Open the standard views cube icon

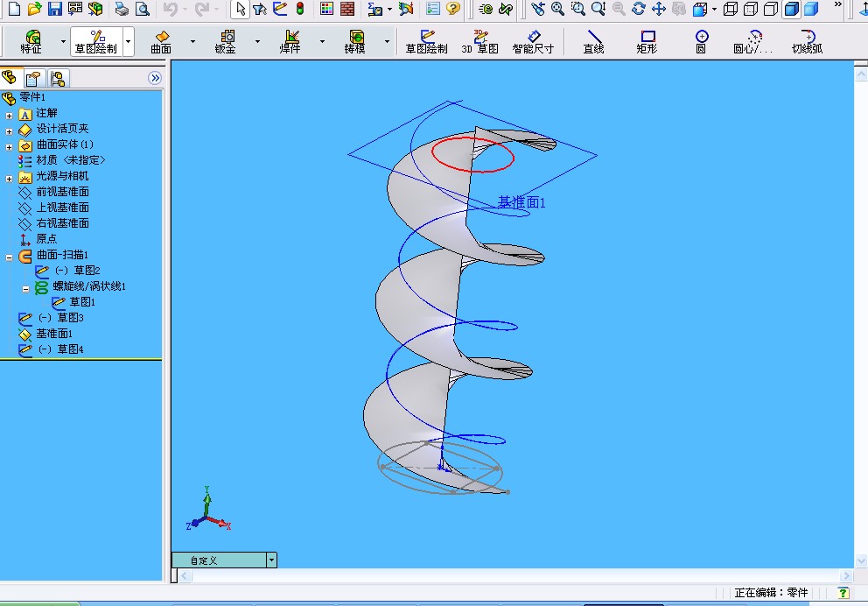coord(700,8)
